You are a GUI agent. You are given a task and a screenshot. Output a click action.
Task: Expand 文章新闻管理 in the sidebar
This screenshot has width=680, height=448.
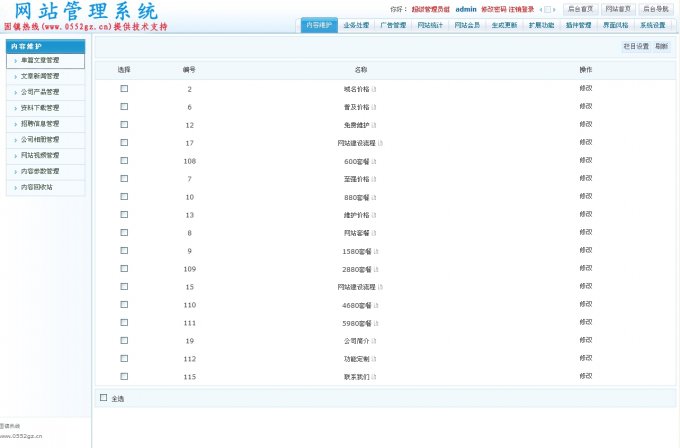46,76
